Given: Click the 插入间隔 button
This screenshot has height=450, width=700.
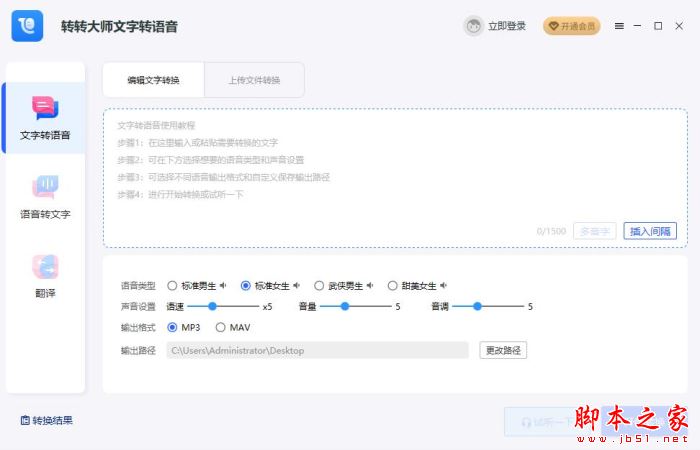Looking at the screenshot, I should 650,231.
